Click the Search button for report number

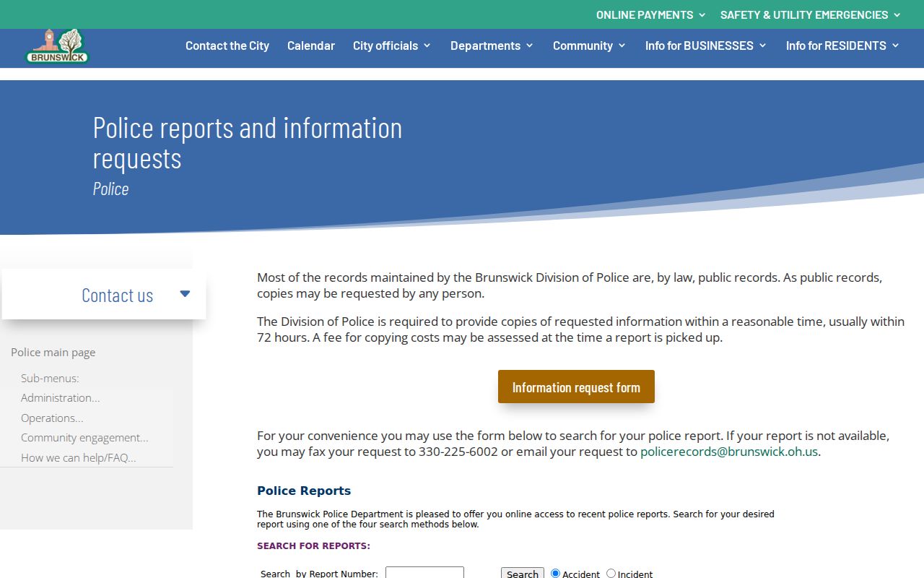pyautogui.click(x=523, y=574)
